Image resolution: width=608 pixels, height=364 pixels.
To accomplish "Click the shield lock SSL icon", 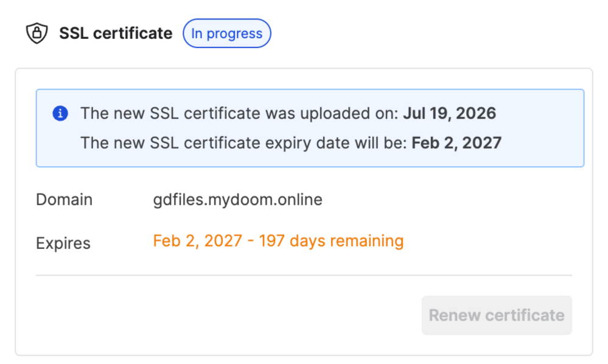I will coord(37,33).
